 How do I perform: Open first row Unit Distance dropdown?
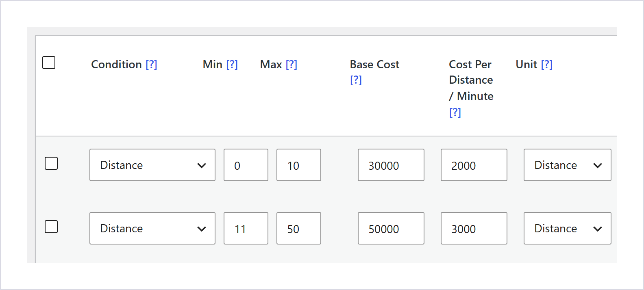(x=568, y=165)
